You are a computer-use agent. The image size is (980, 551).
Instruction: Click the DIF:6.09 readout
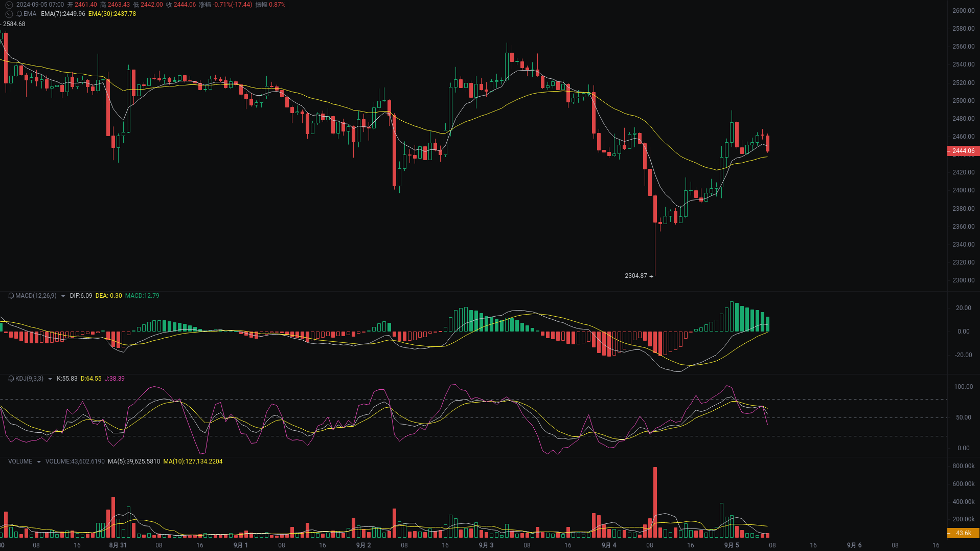pyautogui.click(x=81, y=296)
